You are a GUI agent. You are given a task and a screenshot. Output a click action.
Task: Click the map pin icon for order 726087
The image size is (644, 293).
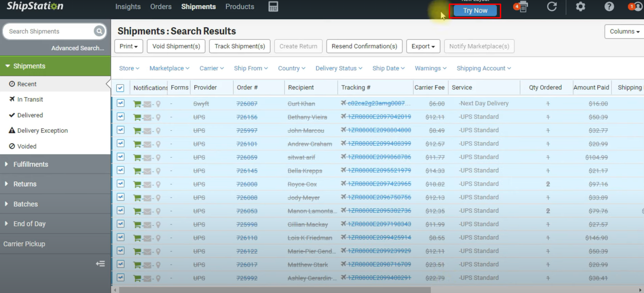[x=158, y=104]
